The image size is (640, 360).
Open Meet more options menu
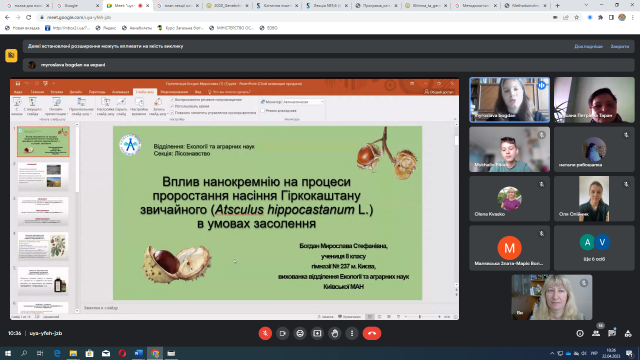click(x=352, y=333)
